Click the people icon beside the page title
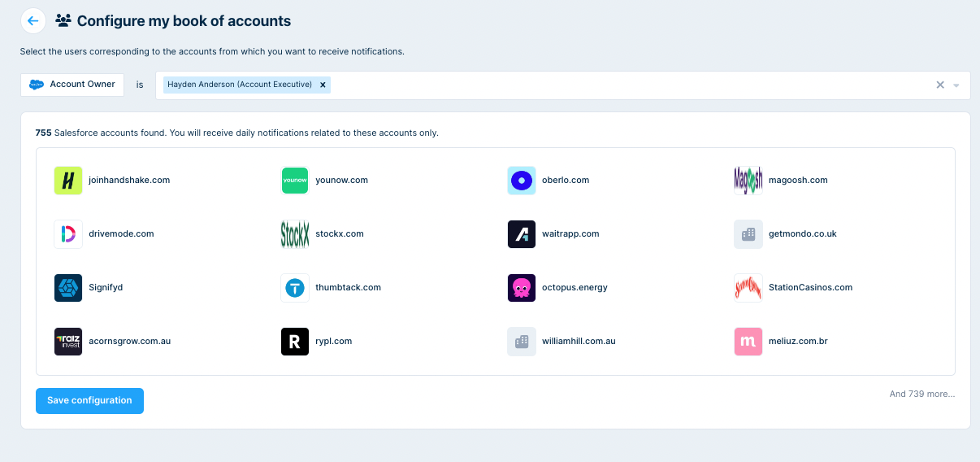980x462 pixels. pos(63,21)
